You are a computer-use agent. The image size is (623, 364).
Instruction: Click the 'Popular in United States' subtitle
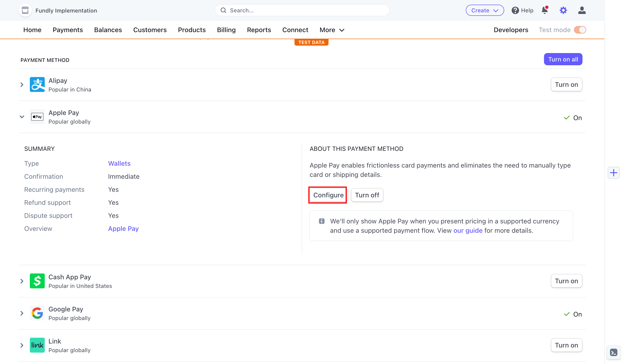pyautogui.click(x=80, y=286)
